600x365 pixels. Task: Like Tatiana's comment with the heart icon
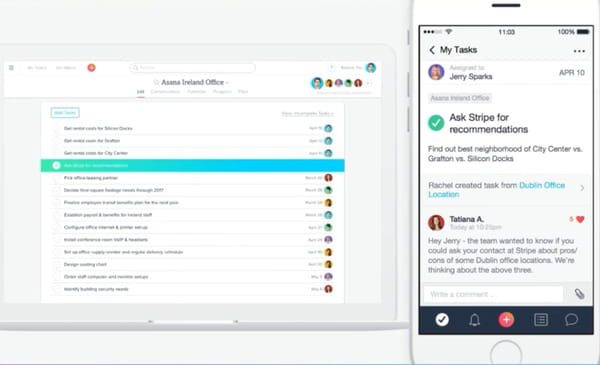580,219
